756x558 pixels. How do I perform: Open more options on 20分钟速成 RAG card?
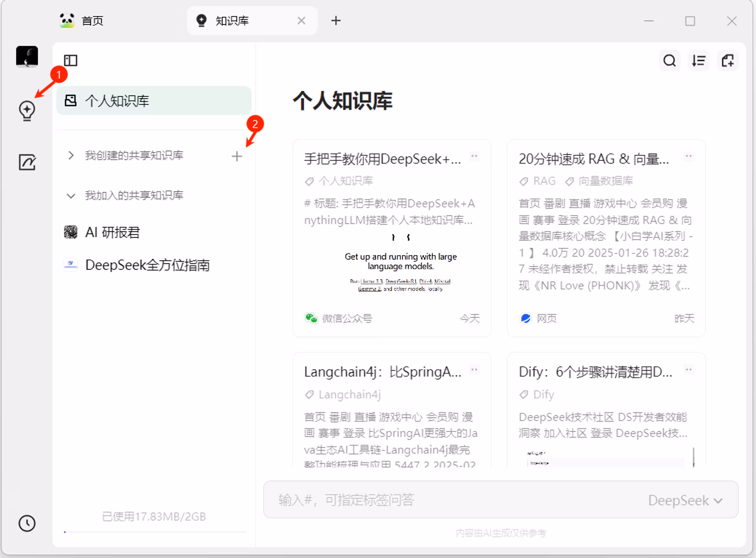[x=689, y=156]
